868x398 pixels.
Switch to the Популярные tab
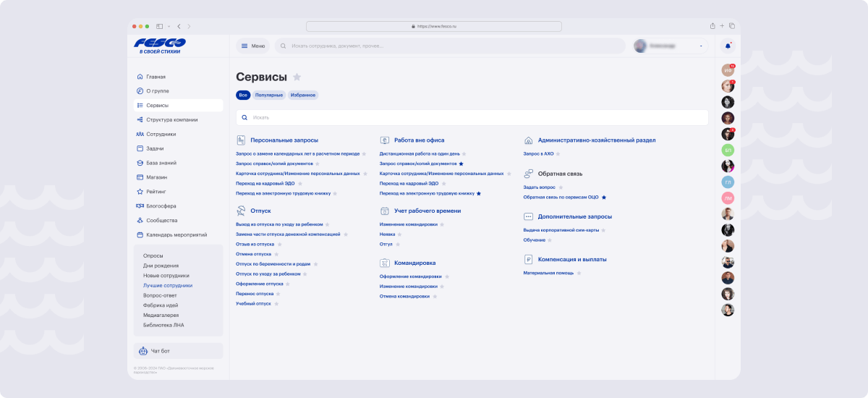click(269, 95)
